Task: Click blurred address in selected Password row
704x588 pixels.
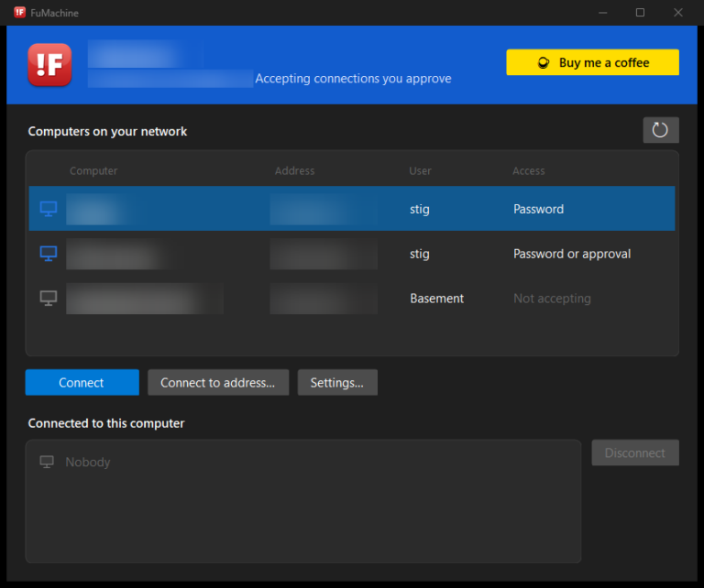Action: (x=324, y=209)
